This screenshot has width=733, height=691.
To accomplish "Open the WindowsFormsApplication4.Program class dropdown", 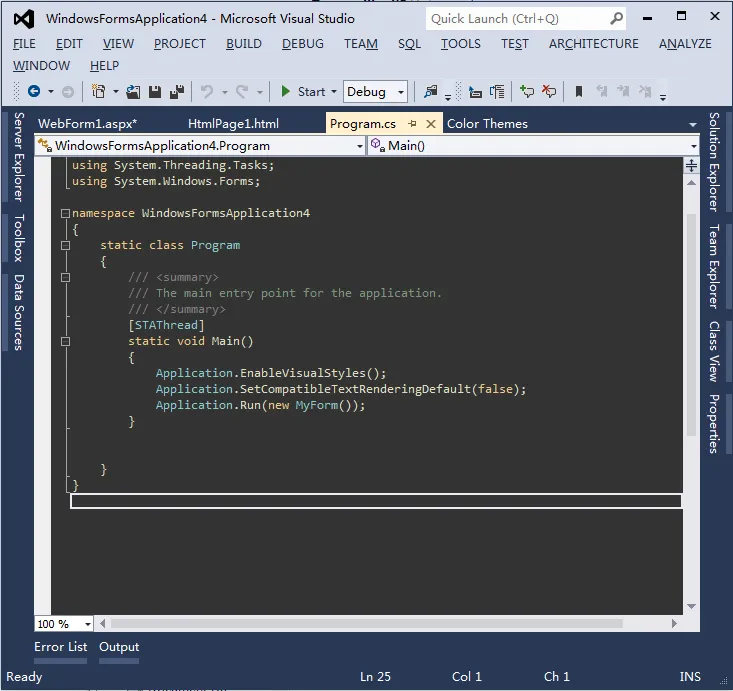I will 201,146.
